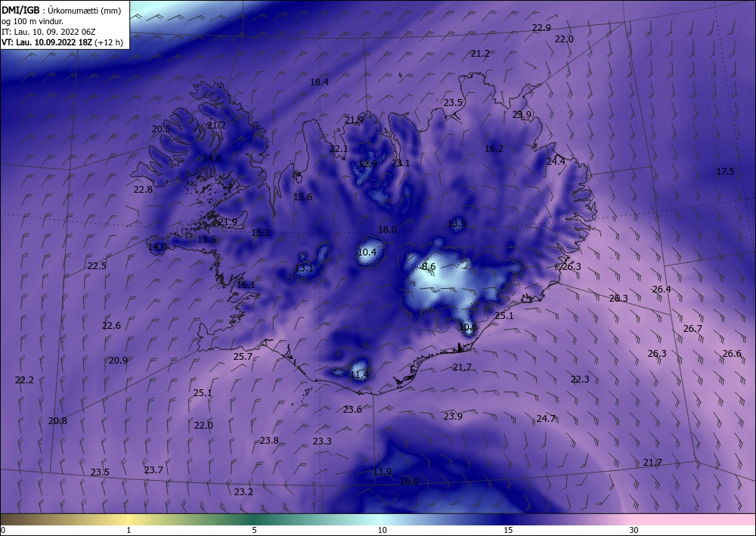Select the lowest value 8.6 on the glacier
The height and width of the screenshot is (536, 756).
click(x=429, y=267)
